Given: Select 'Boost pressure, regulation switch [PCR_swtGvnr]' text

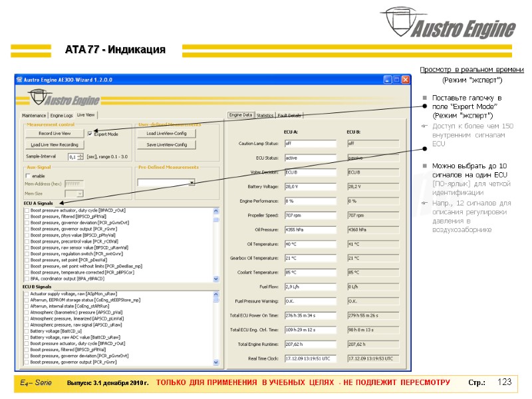Looking at the screenshot, I should (76, 254).
